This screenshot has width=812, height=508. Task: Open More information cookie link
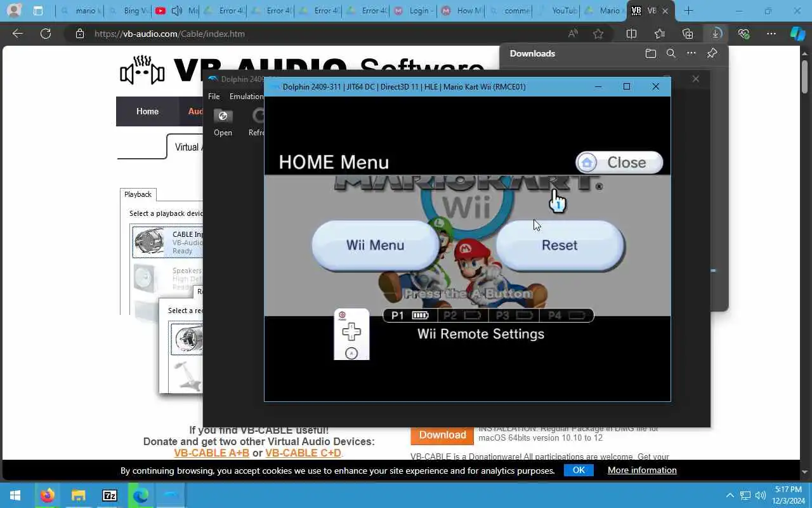[x=642, y=470]
